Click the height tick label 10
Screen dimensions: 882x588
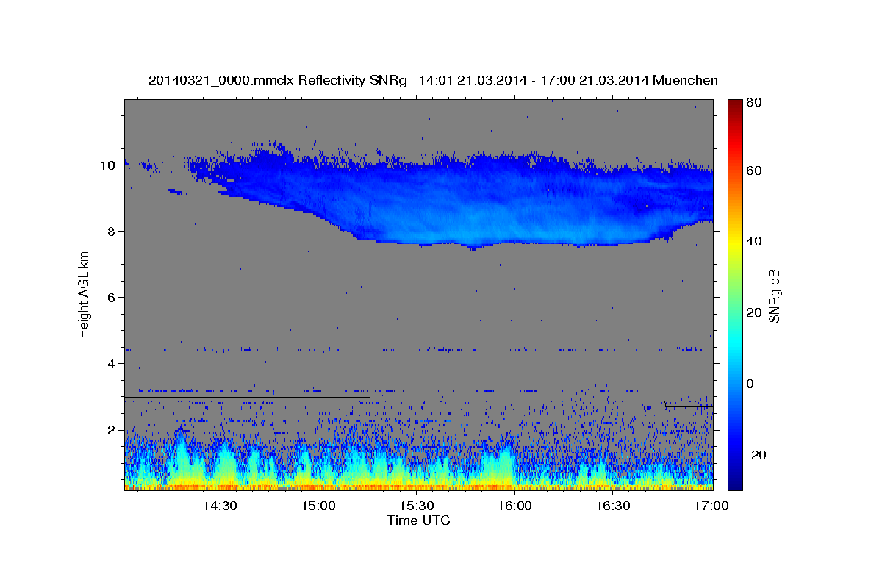pyautogui.click(x=110, y=165)
